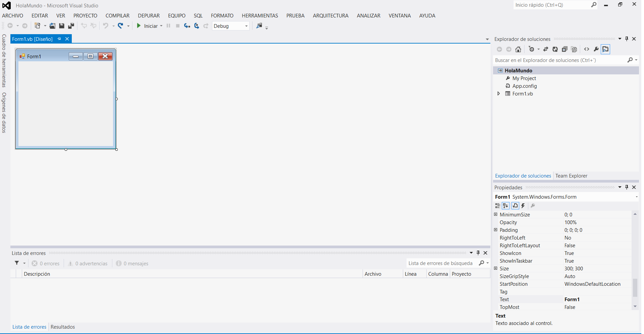Click Lista de errores de búsqueda field
This screenshot has height=334, width=644.
(x=442, y=263)
